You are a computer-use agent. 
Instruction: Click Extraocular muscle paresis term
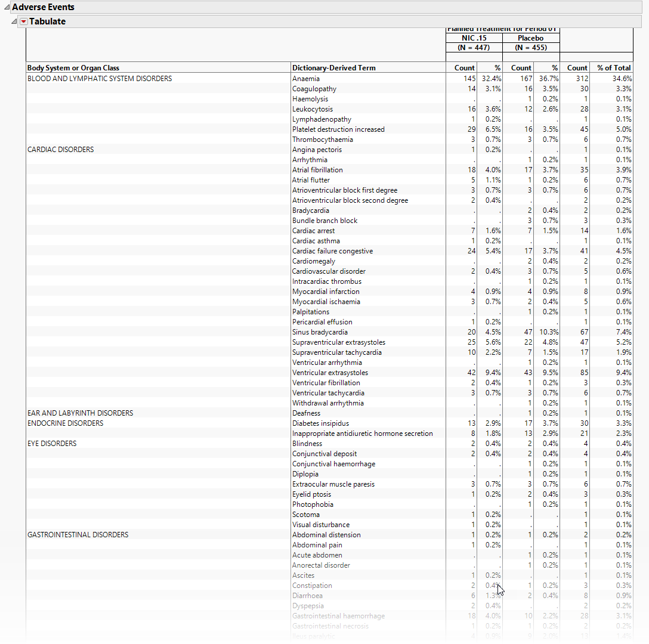pos(333,484)
